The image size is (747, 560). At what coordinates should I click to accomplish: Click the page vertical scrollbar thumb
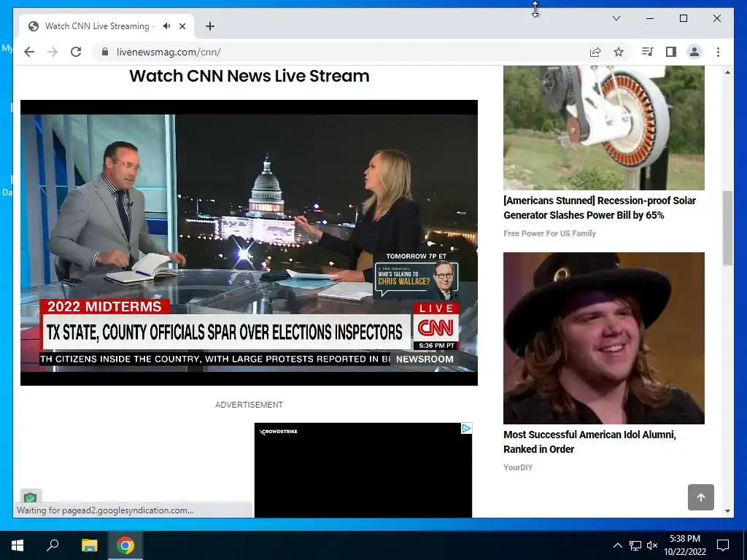pyautogui.click(x=727, y=228)
